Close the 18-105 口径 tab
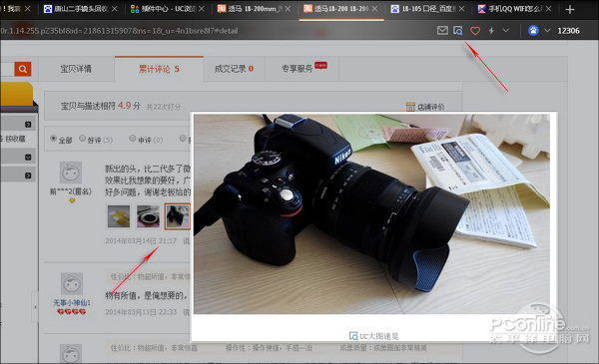The width and height of the screenshot is (599, 364). point(461,9)
